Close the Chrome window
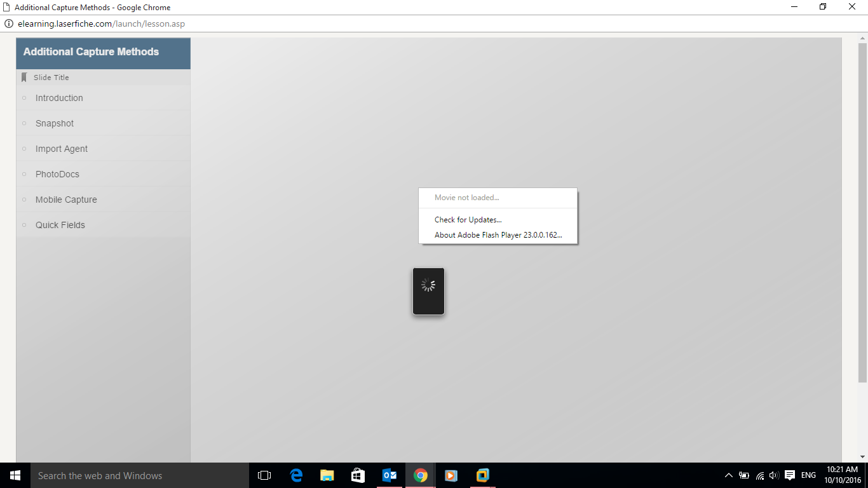Viewport: 868px width, 488px height. pyautogui.click(x=852, y=7)
